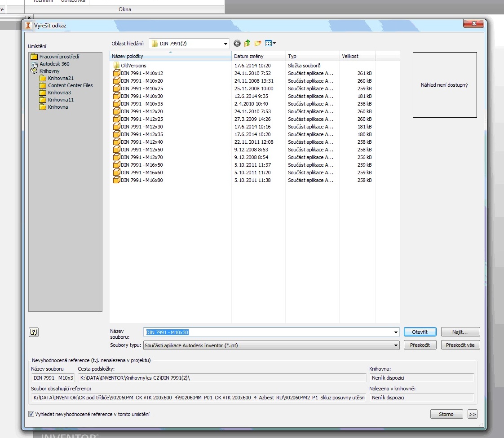Screen dimensions: 504x438
Task: Sort by Datum změny column header
Action: (258, 56)
